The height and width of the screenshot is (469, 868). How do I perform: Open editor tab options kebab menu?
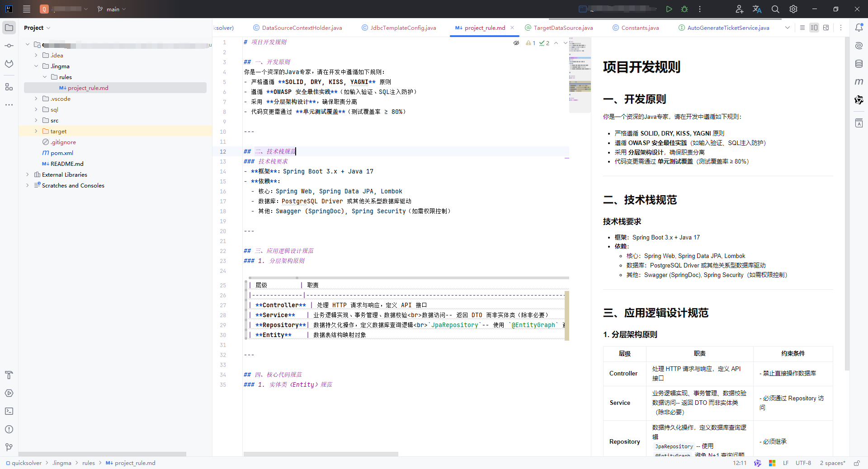tap(841, 28)
